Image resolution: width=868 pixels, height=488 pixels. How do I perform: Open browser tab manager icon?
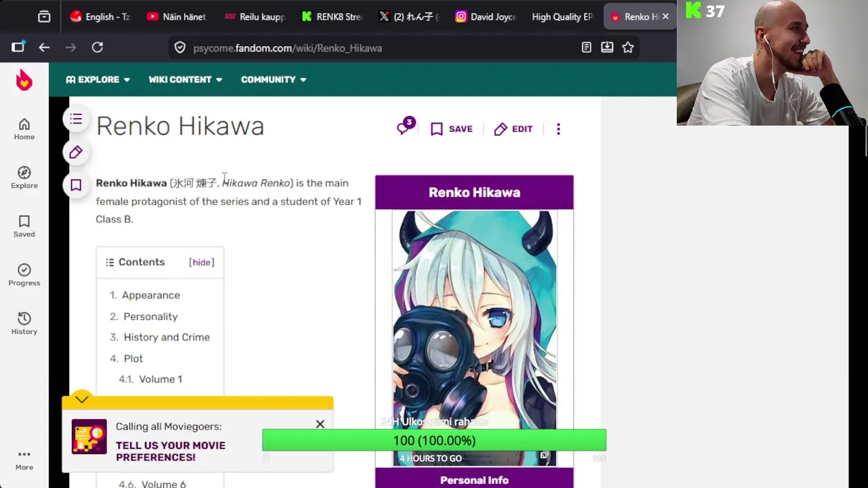tap(44, 17)
